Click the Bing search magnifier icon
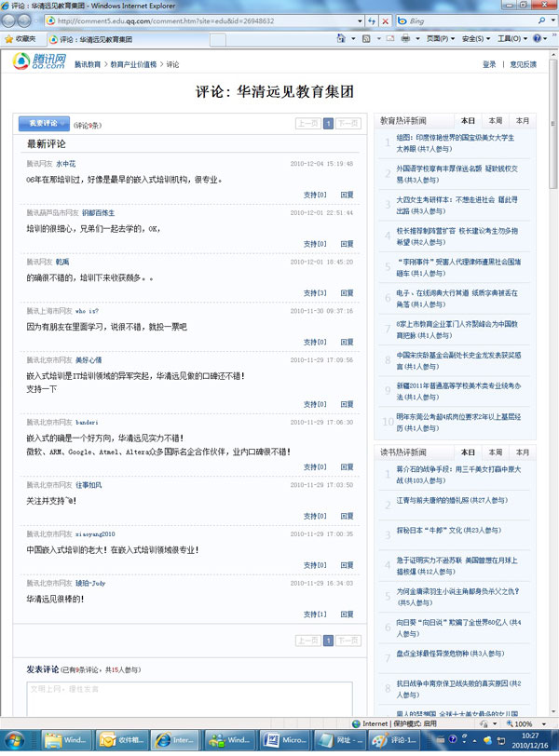This screenshot has height=756, width=559. [540, 20]
